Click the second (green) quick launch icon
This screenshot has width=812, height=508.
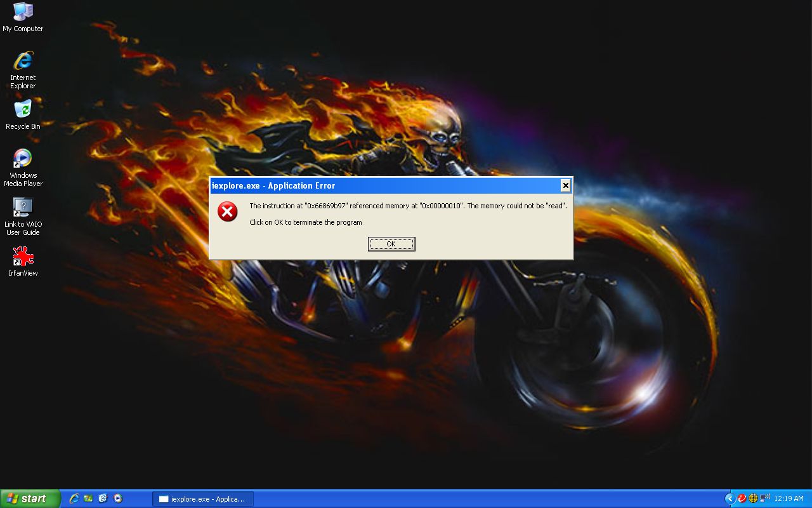pos(89,498)
